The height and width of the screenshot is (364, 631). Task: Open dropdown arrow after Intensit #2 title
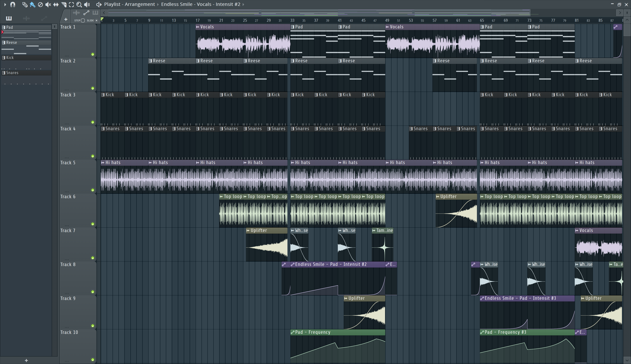coord(243,4)
